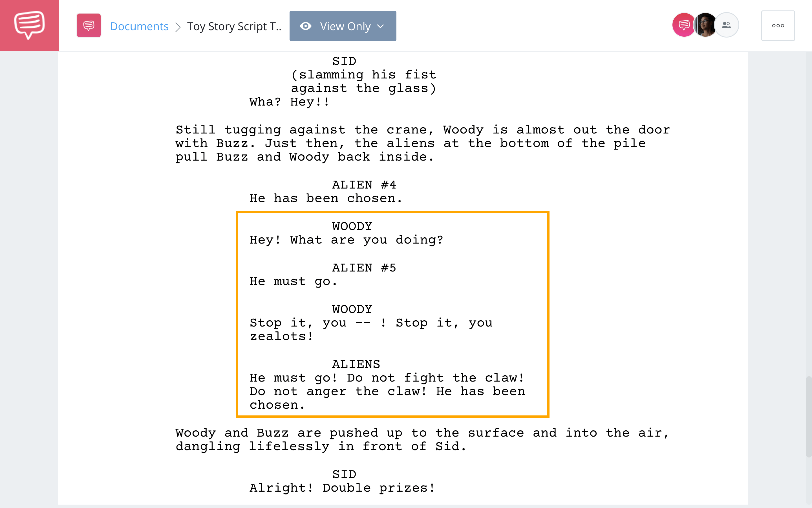Click the SID character name at top
This screenshot has width=812, height=508.
[344, 61]
